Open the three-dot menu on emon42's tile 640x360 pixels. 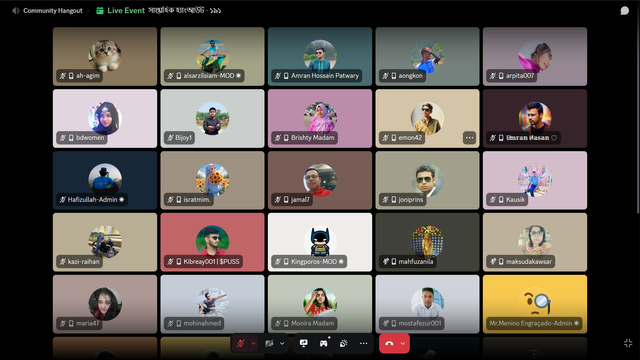point(469,138)
